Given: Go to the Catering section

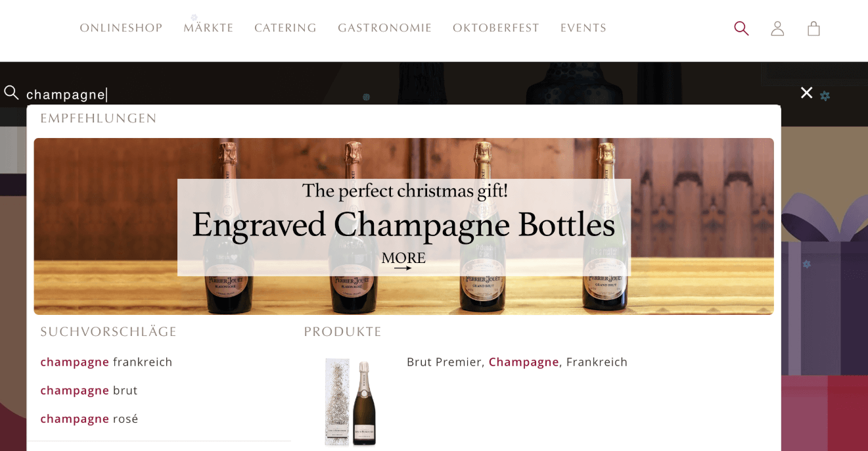Looking at the screenshot, I should pyautogui.click(x=285, y=28).
